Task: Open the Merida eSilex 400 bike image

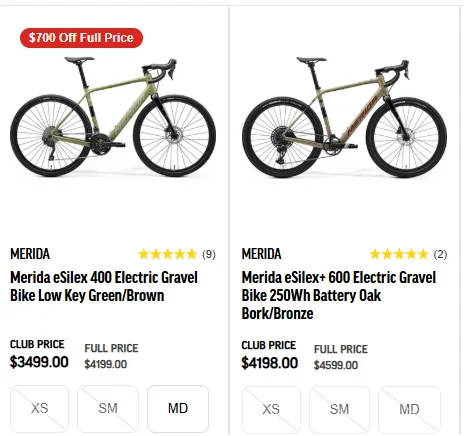Action: point(113,117)
